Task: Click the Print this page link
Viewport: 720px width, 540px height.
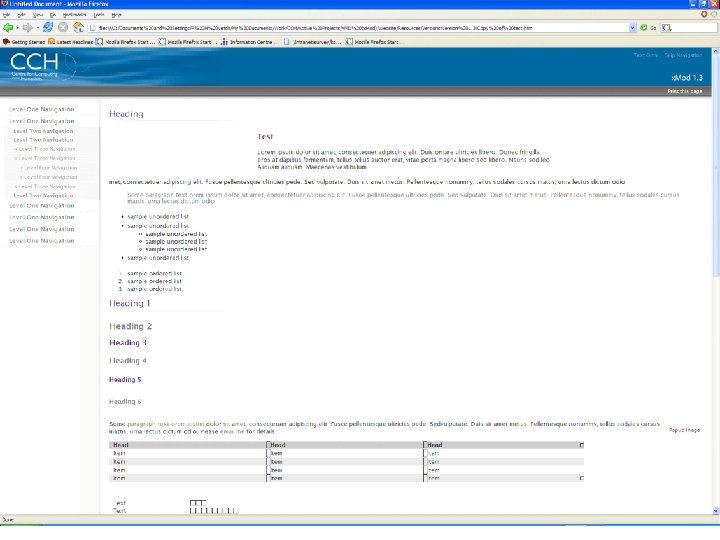Action: pyautogui.click(x=684, y=91)
